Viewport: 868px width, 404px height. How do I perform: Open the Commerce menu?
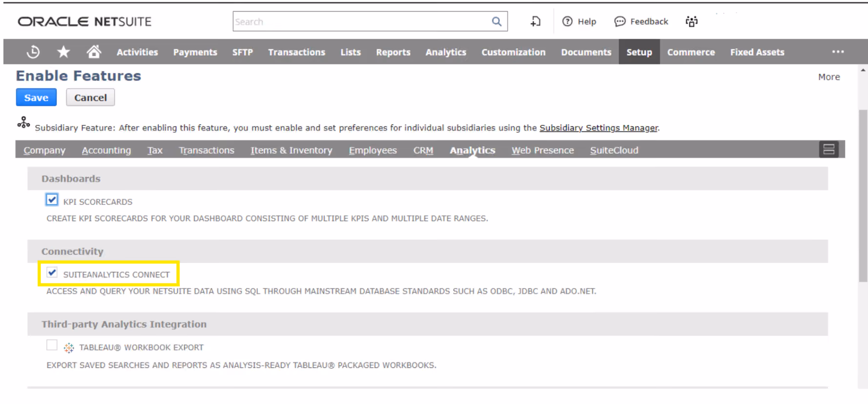coord(691,52)
